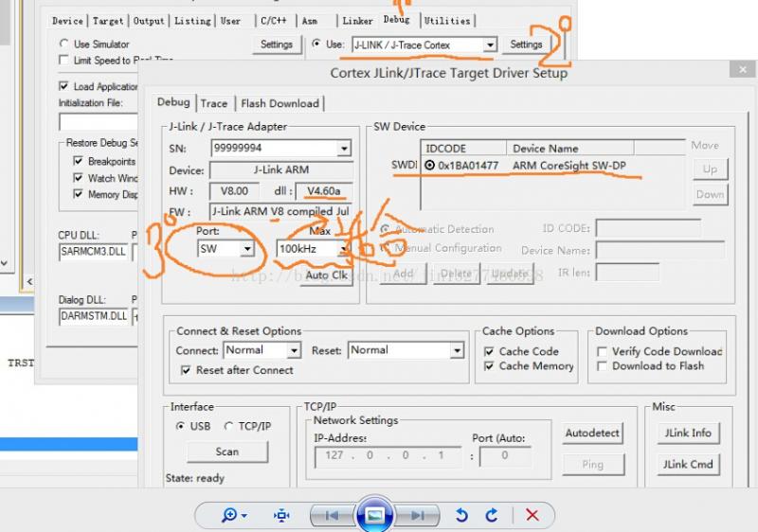758x532 pixels.
Task: Rotate image counterclockwise
Action: [461, 515]
